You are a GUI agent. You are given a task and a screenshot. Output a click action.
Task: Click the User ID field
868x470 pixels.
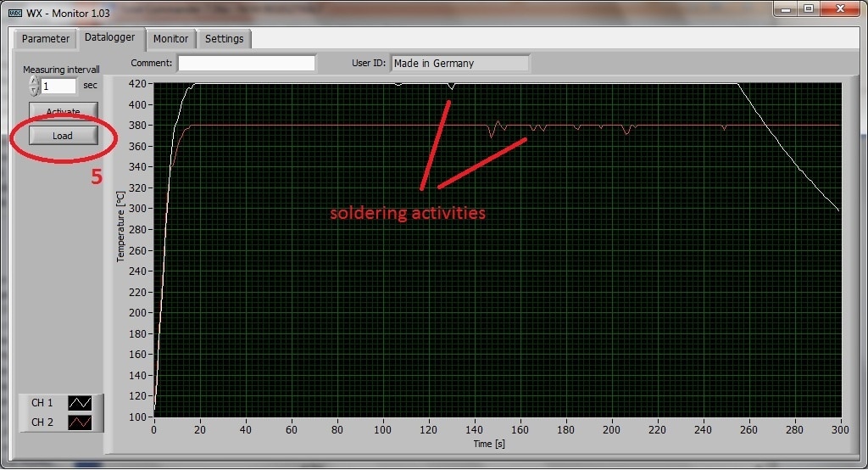(x=460, y=63)
